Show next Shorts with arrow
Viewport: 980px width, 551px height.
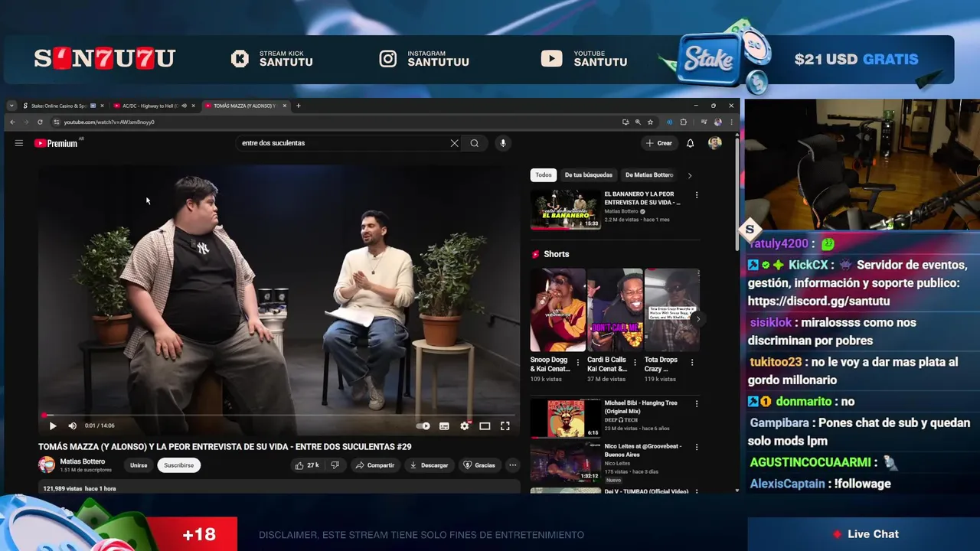[x=697, y=319]
